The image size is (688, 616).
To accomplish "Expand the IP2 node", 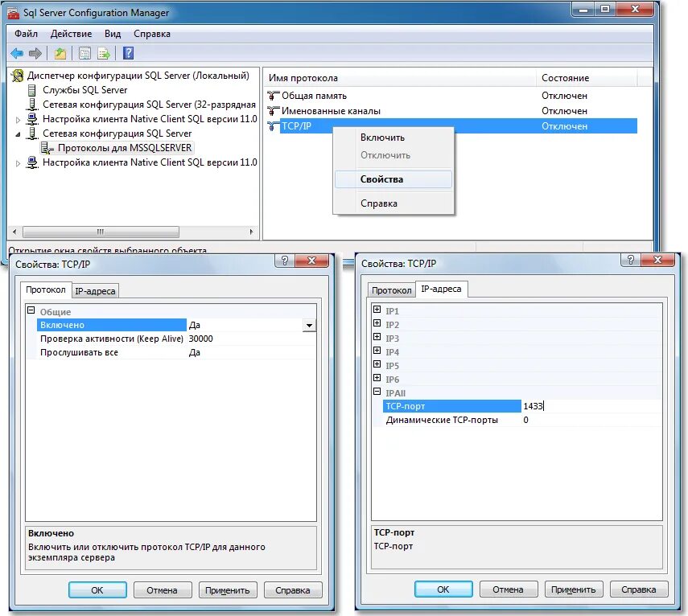I will [x=377, y=323].
